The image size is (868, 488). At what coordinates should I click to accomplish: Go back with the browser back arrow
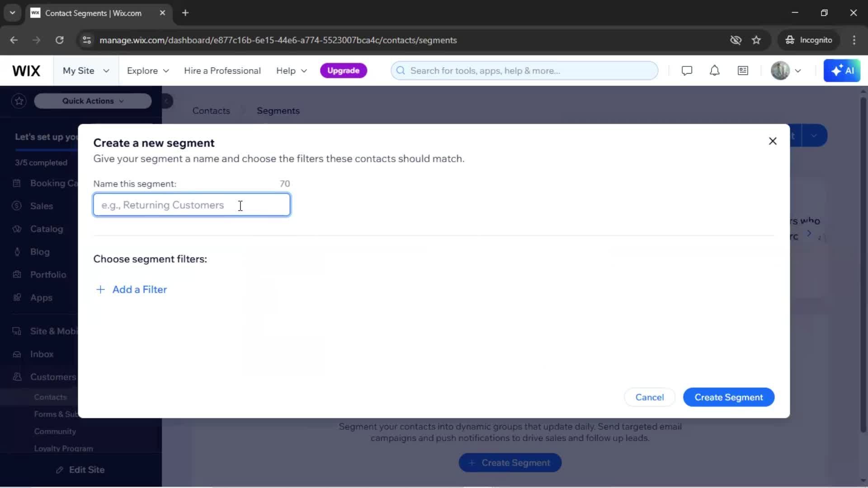coord(14,40)
